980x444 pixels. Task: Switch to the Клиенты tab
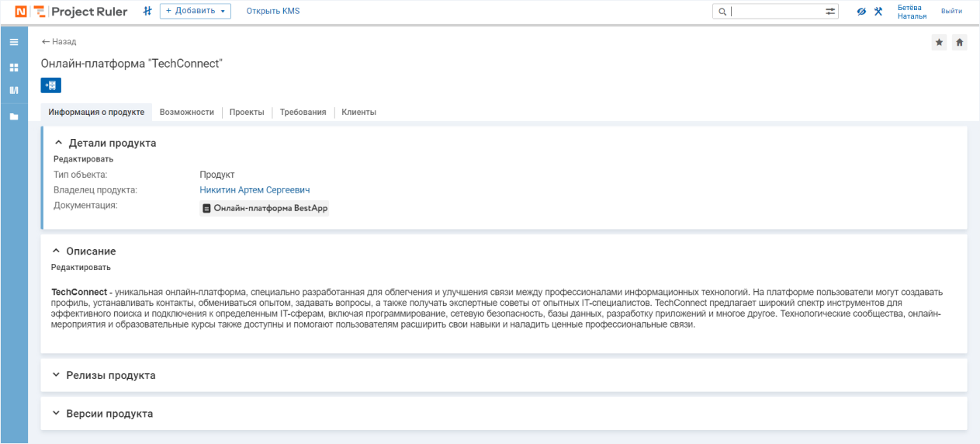359,112
